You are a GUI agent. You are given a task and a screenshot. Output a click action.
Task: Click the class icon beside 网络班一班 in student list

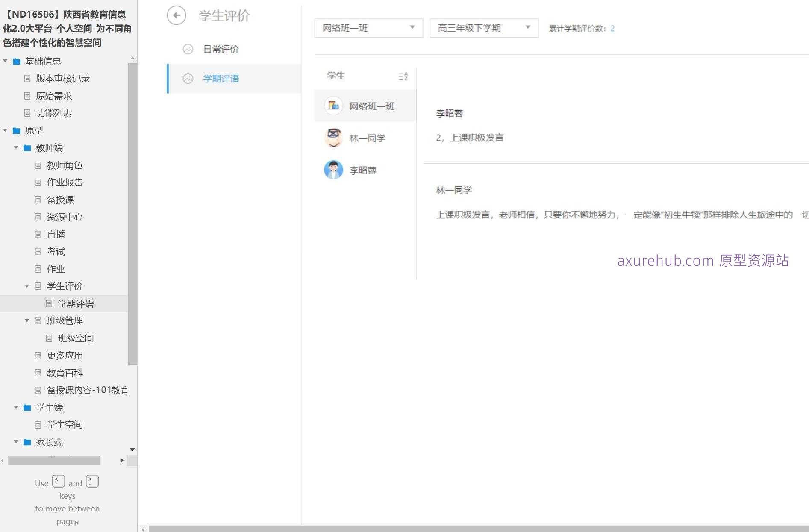click(333, 106)
